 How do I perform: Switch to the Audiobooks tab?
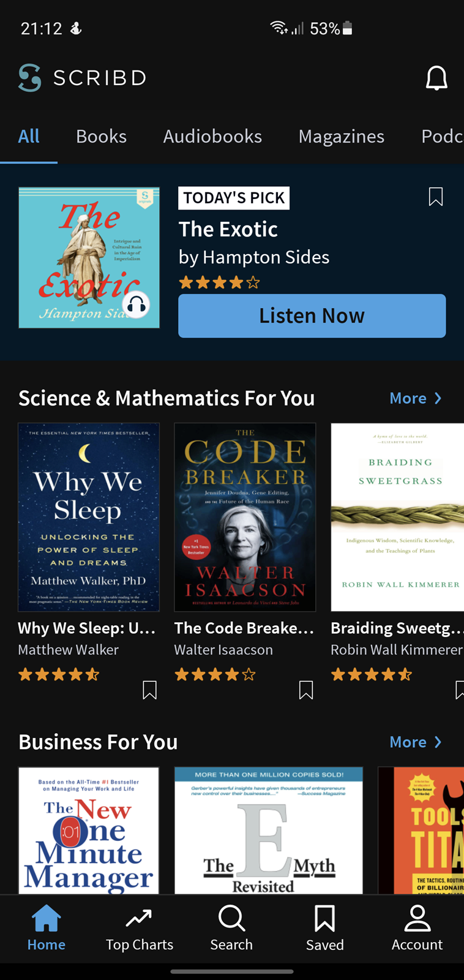[x=212, y=136]
